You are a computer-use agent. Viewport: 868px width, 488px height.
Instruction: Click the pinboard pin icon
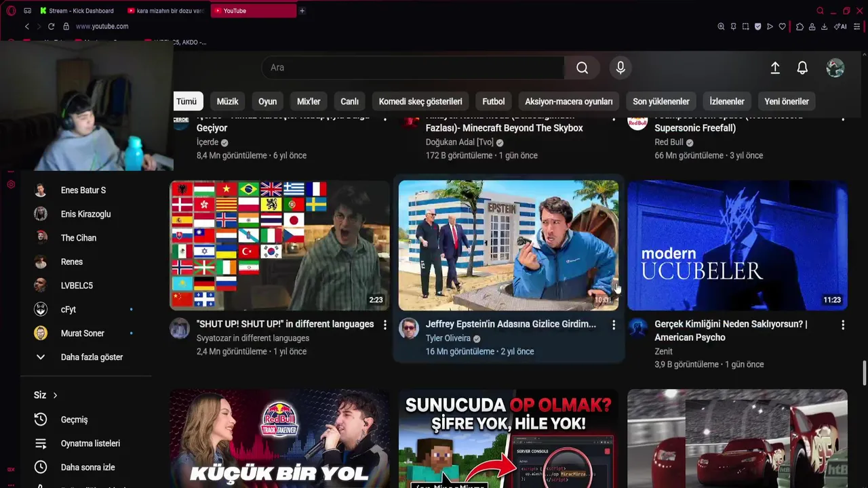tap(733, 26)
